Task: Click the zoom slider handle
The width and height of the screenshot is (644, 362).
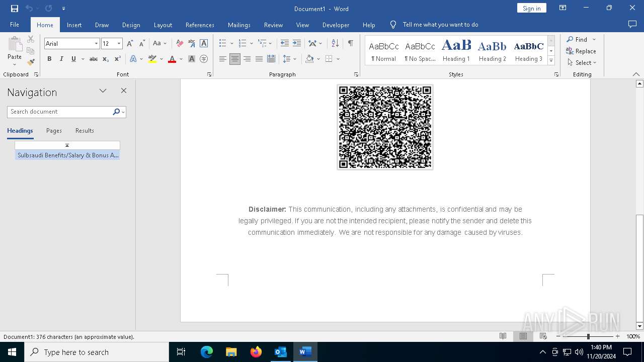Action: pos(588,336)
